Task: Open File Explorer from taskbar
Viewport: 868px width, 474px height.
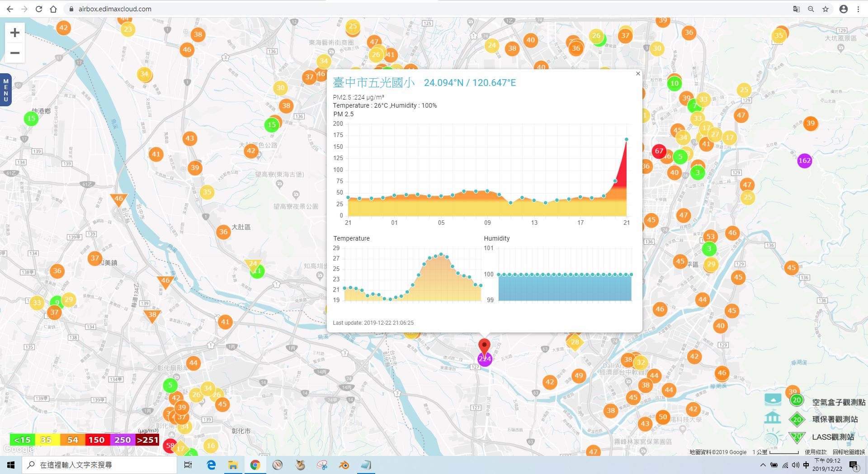Action: [233, 465]
